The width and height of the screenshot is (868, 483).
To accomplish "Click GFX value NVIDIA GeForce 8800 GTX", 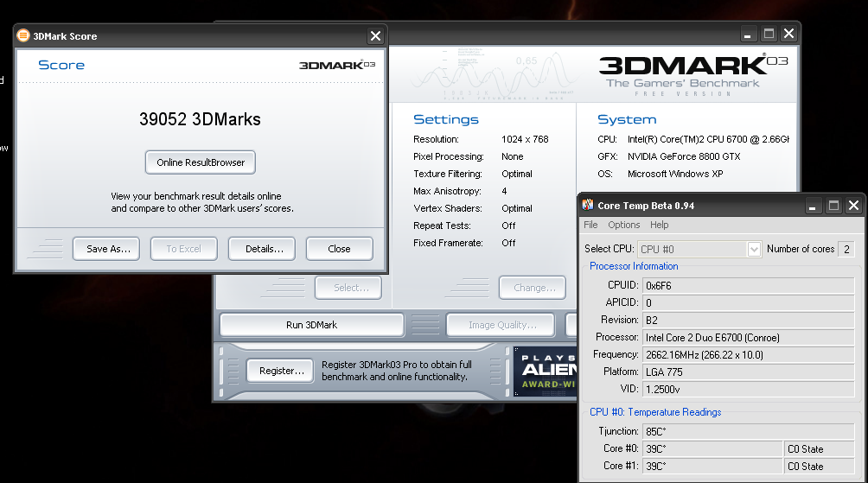I will tap(684, 156).
